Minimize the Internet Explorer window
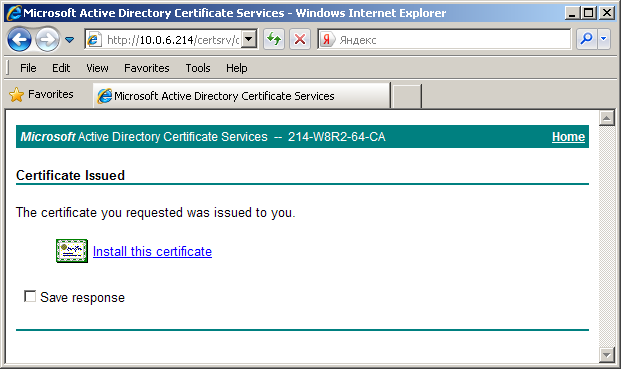The width and height of the screenshot is (621, 369). click(571, 13)
